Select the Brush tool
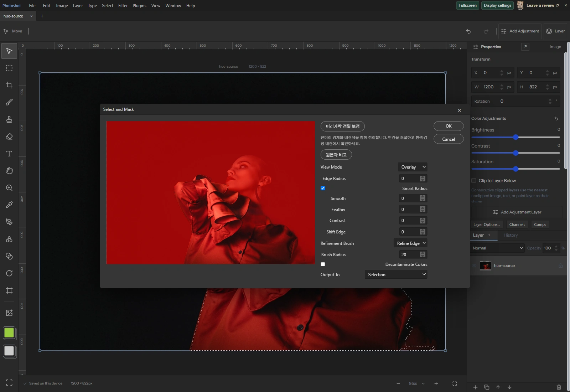Image resolution: width=570 pixels, height=392 pixels. 9,102
